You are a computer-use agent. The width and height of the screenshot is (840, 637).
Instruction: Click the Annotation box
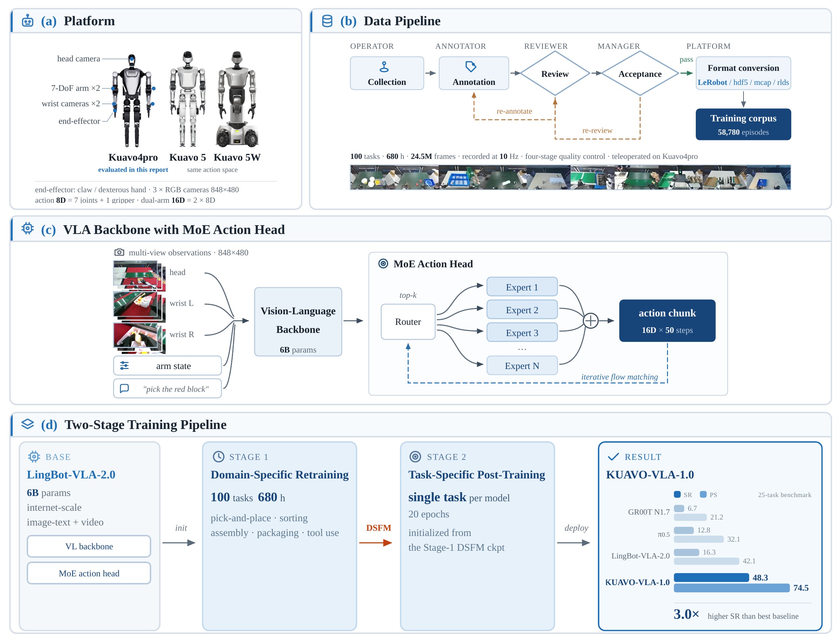(474, 73)
